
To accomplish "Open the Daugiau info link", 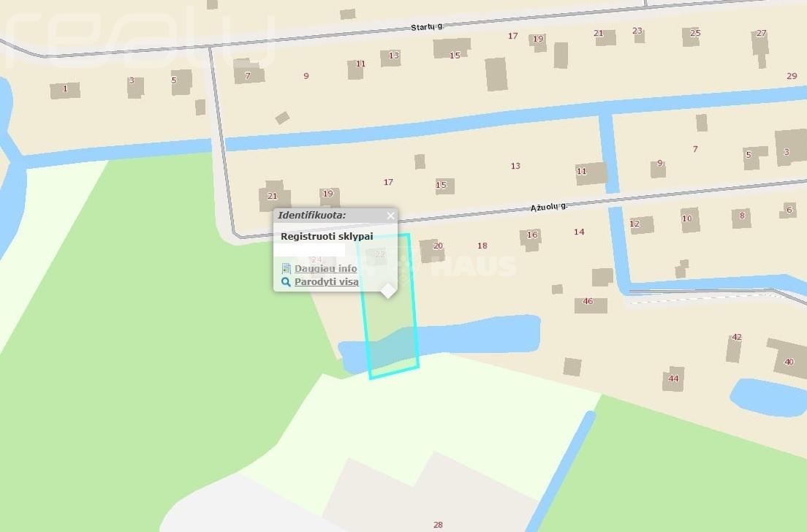I will [325, 269].
